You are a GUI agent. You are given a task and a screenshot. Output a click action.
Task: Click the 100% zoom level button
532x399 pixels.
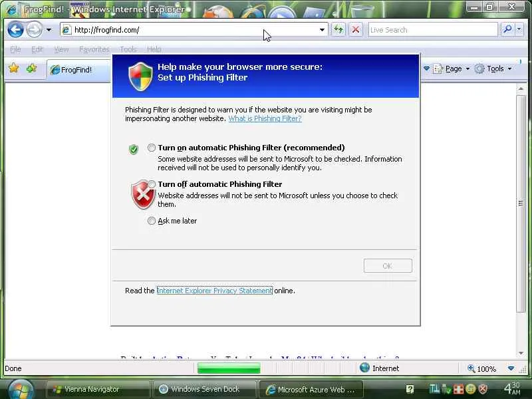point(483,368)
